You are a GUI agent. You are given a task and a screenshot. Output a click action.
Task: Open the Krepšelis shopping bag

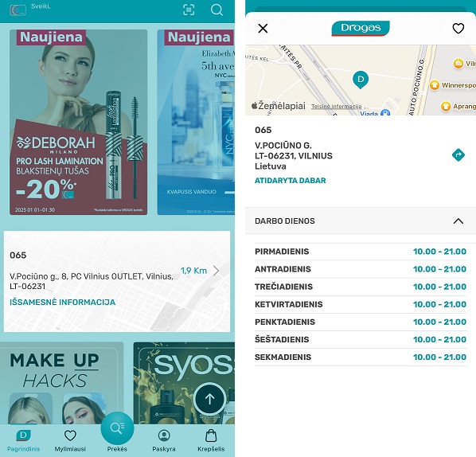[211, 440]
